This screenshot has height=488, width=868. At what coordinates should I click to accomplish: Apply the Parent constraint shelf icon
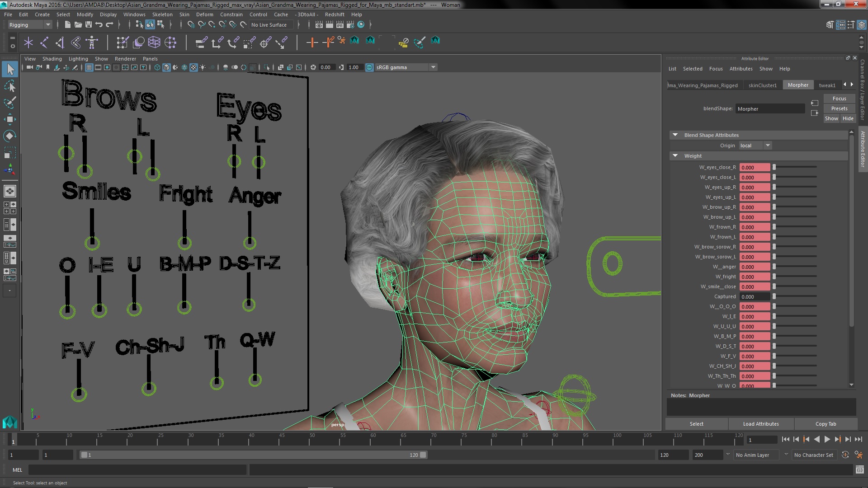tap(201, 43)
